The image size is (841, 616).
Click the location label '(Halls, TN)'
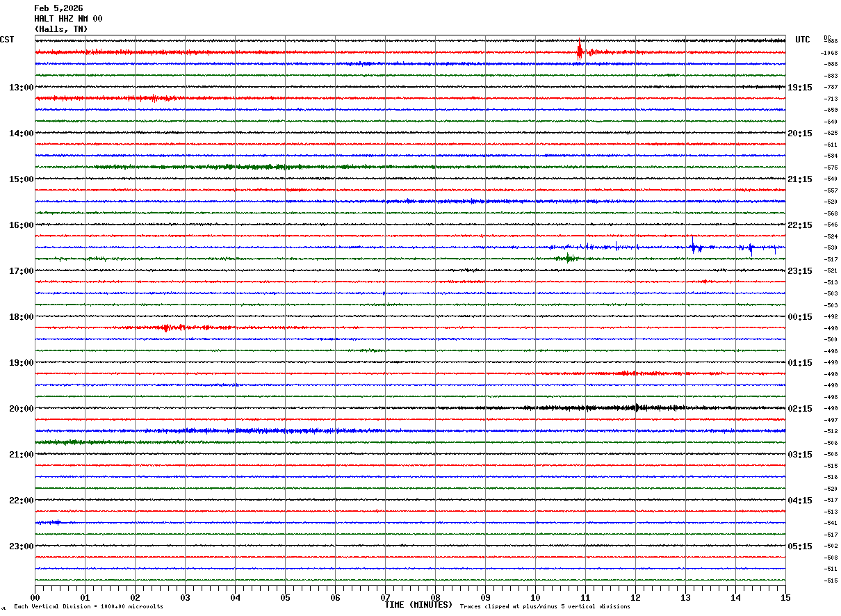(60, 29)
